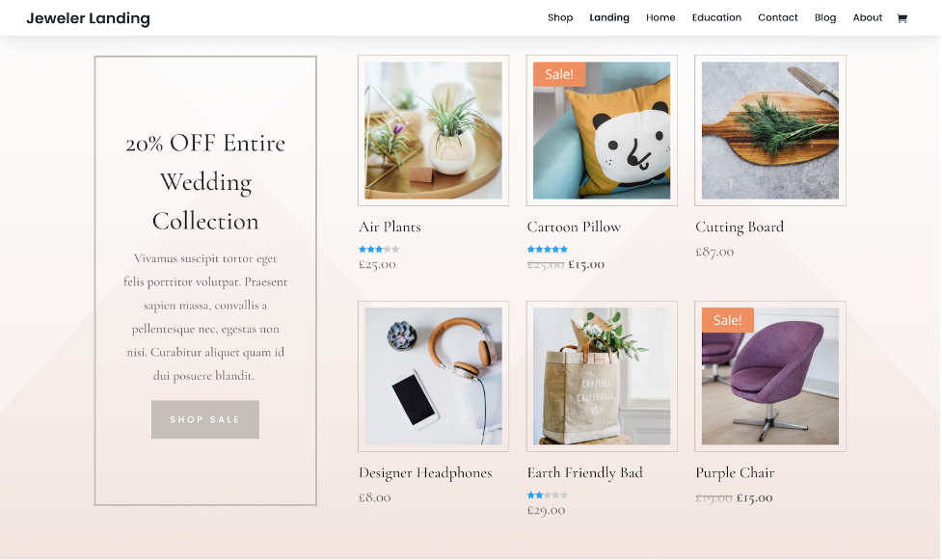The image size is (942, 560).
Task: Click Cartoon Pillow five-star rating
Action: point(548,250)
